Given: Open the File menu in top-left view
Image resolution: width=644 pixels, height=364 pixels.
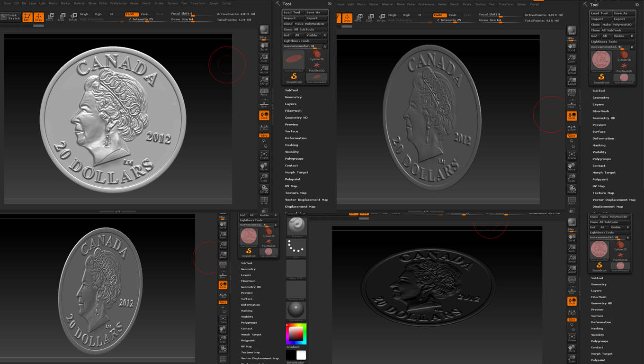Looking at the screenshot, I should point(24,3).
